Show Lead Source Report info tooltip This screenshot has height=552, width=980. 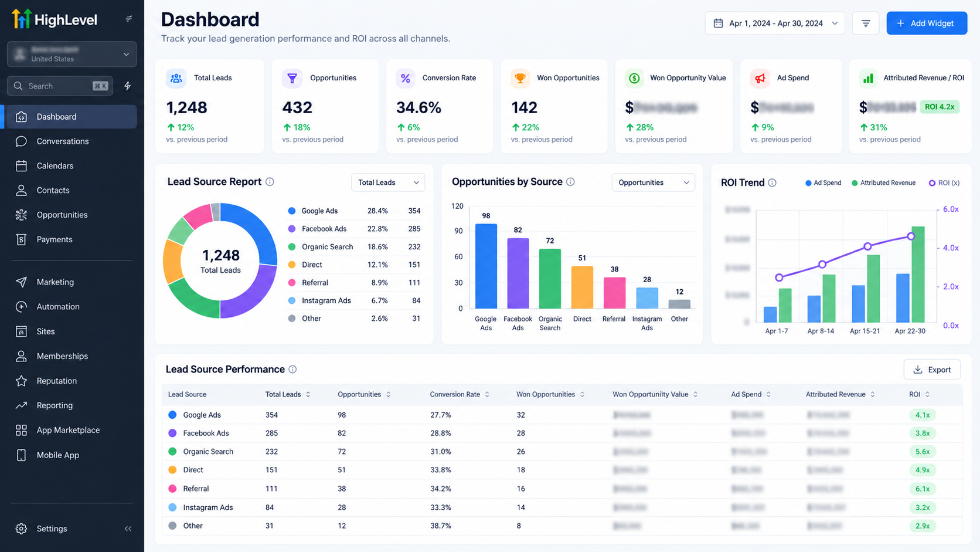pyautogui.click(x=270, y=182)
